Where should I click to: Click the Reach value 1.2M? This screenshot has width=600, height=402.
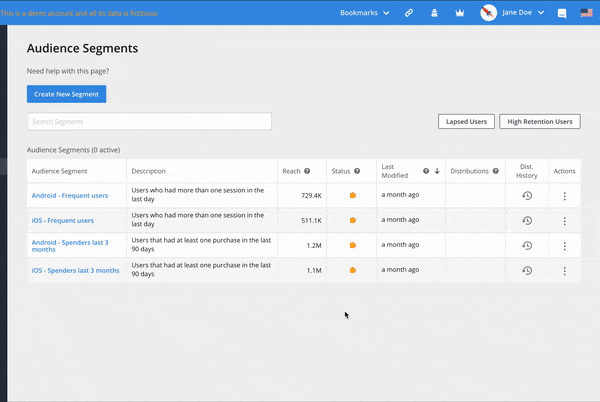(314, 246)
